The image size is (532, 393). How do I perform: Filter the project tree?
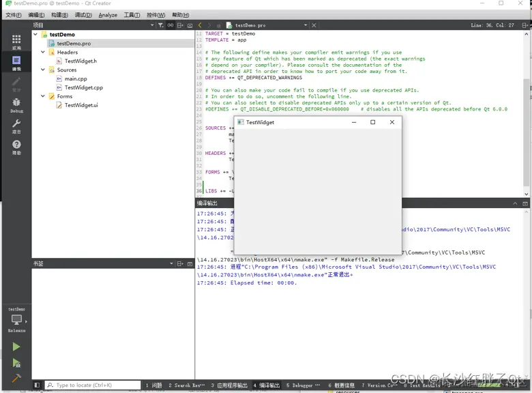coord(160,25)
